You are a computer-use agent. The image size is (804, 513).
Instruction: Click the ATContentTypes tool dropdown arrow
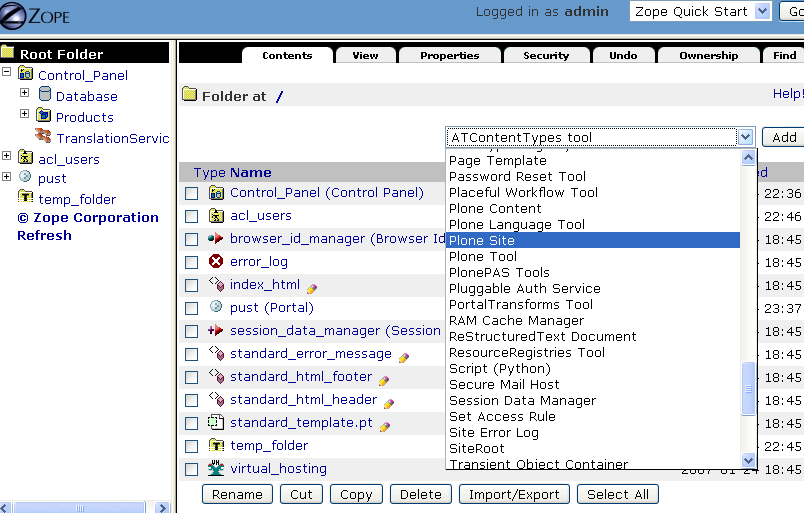pyautogui.click(x=746, y=137)
